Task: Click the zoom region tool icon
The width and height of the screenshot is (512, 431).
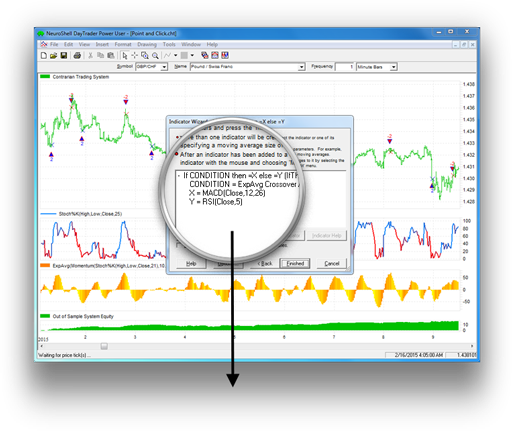Action: (x=145, y=55)
